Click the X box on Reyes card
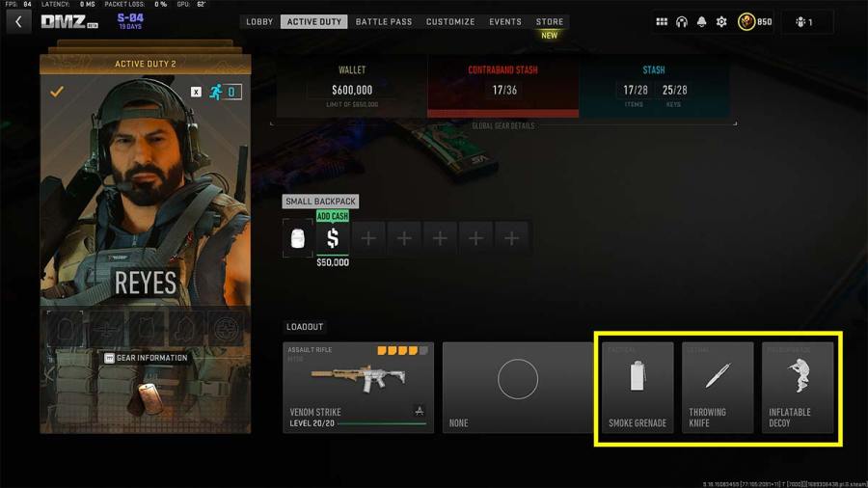The width and height of the screenshot is (868, 488). (196, 92)
